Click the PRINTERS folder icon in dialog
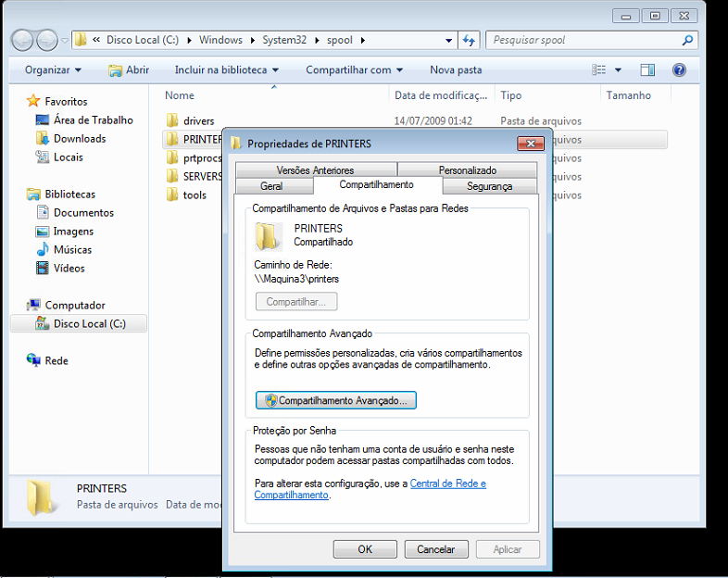The image size is (728, 578). click(x=268, y=236)
